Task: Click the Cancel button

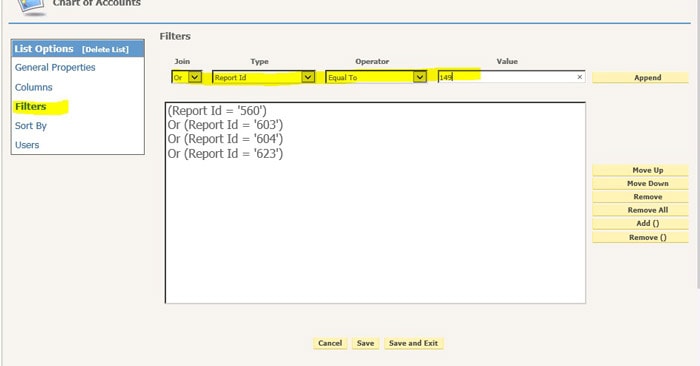Action: 330,343
